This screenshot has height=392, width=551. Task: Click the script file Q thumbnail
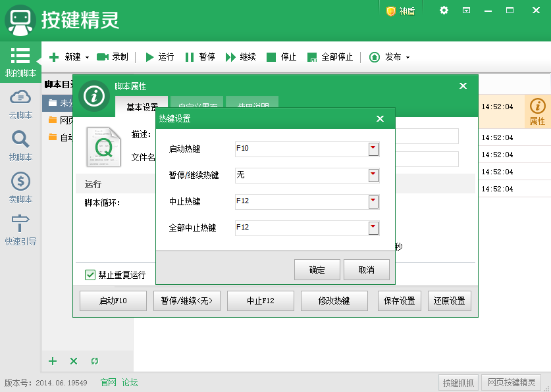[x=104, y=147]
